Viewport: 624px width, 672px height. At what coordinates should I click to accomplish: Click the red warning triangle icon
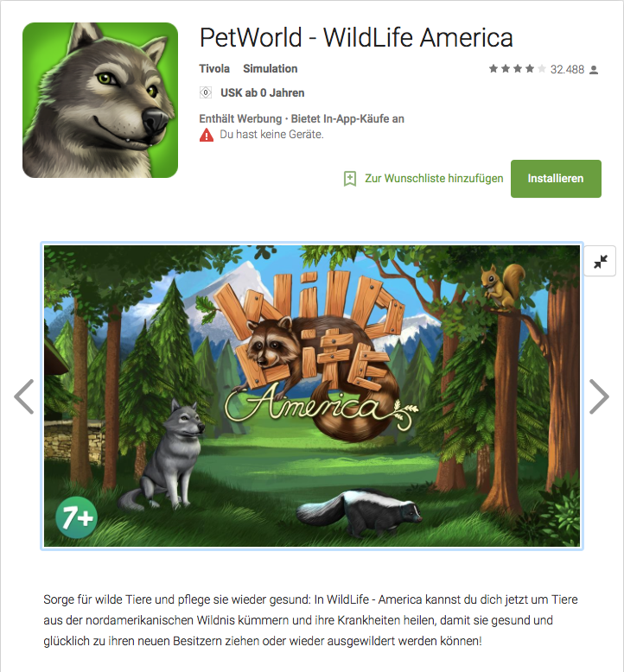207,135
